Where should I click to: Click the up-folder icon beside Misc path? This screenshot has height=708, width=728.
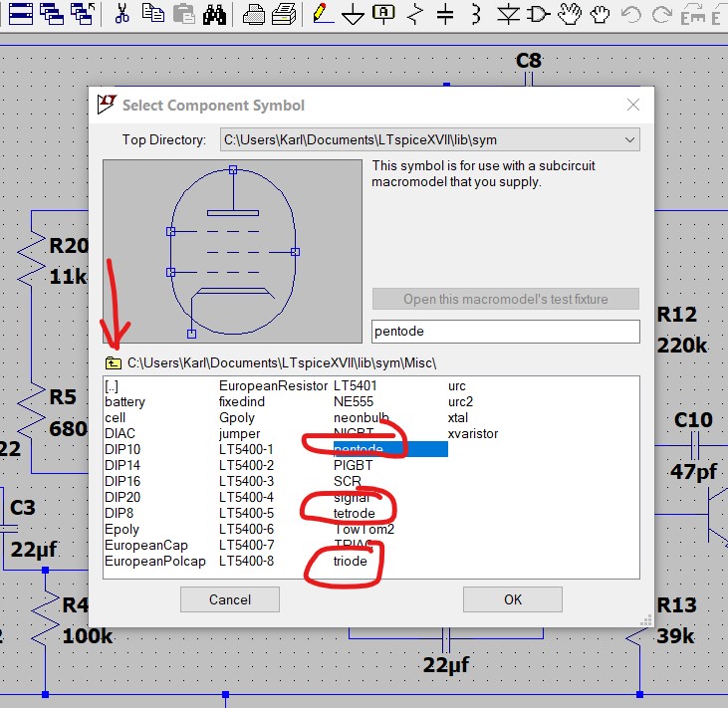point(113,362)
